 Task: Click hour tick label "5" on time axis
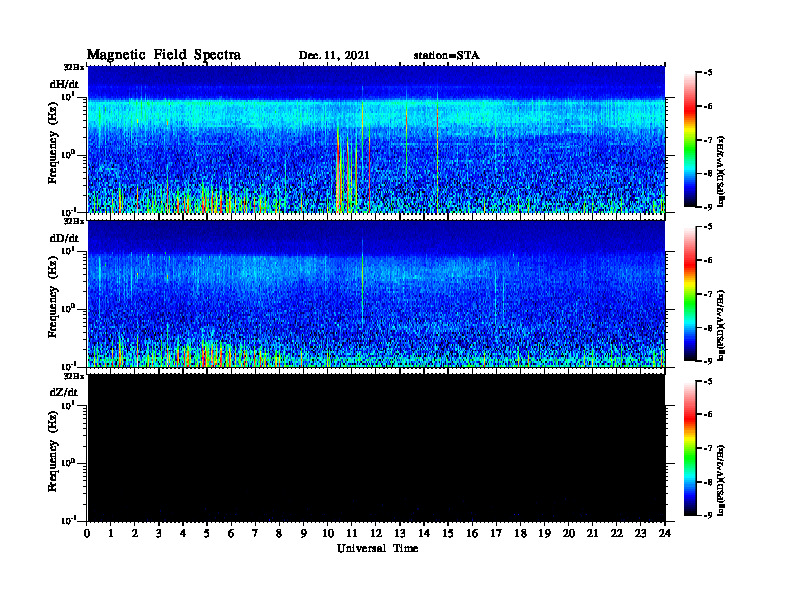pyautogui.click(x=207, y=534)
